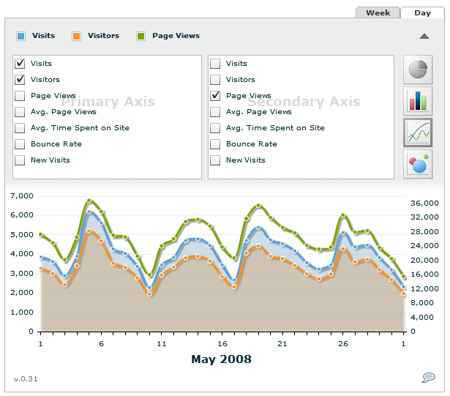The height and width of the screenshot is (396, 450).
Task: Click the Visits legend label
Action: (43, 35)
